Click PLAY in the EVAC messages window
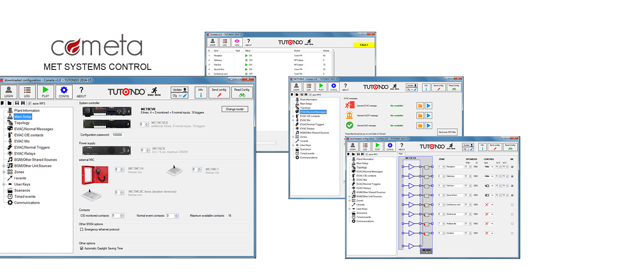This screenshot has width=644, height=276. tap(320, 87)
